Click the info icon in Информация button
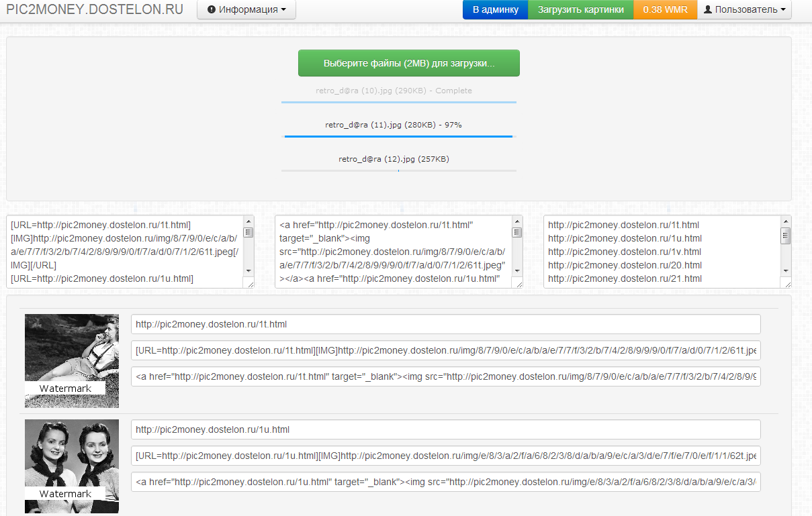The height and width of the screenshot is (516, 812). pyautogui.click(x=212, y=10)
